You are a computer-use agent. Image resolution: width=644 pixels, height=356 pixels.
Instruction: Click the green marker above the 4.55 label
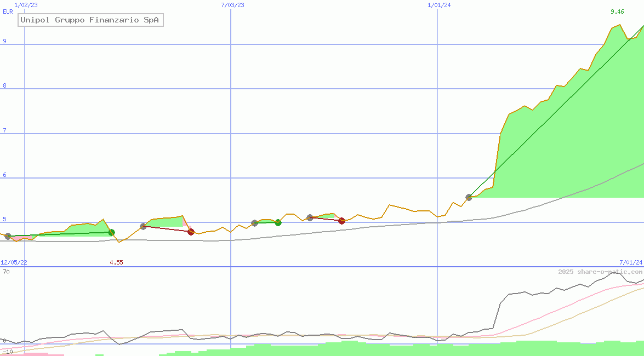111,233
